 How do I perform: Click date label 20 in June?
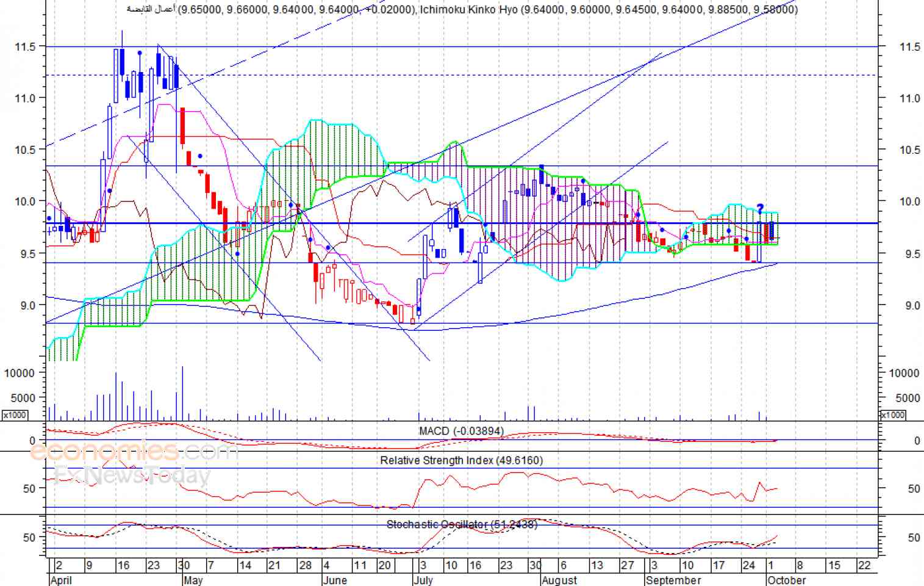[x=384, y=565]
